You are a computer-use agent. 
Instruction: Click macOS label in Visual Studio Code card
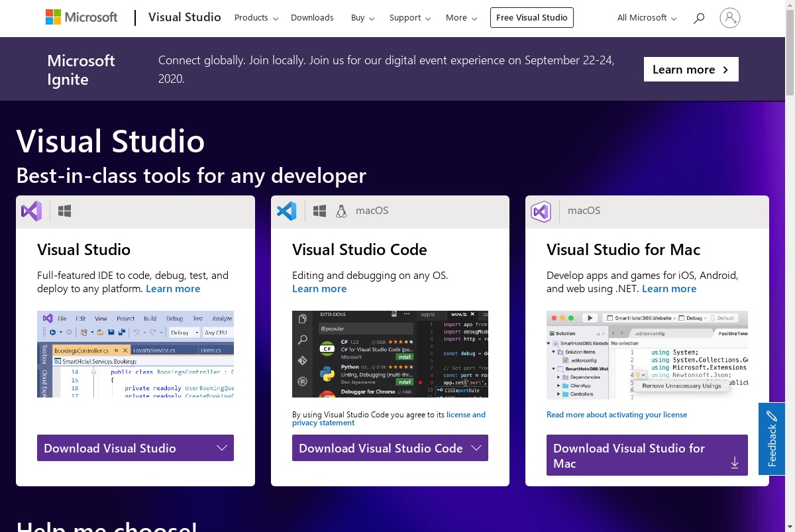pos(372,211)
